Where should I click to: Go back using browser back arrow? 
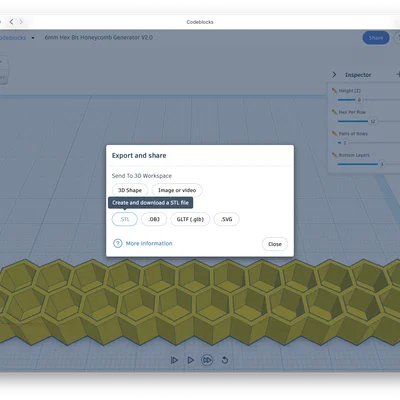(x=11, y=22)
